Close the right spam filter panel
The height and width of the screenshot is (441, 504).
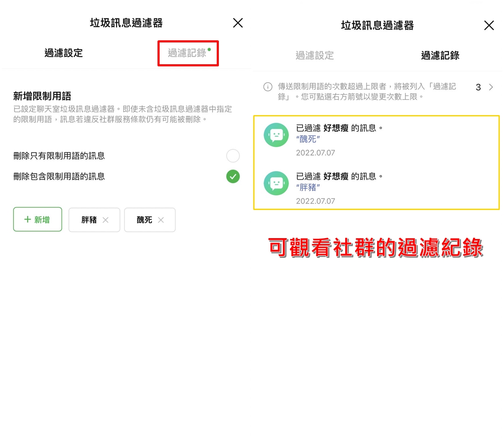coord(489,25)
